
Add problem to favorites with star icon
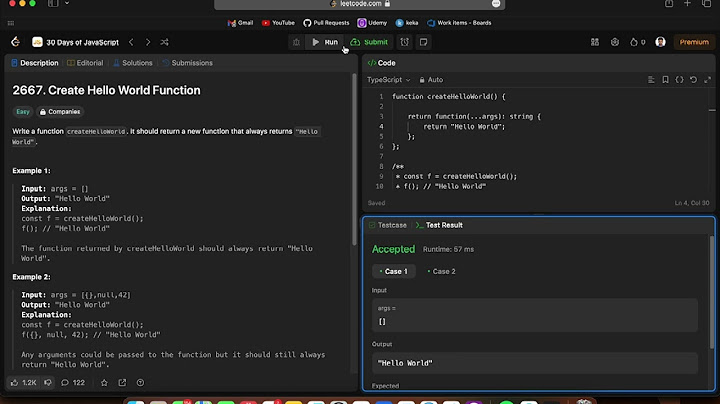(x=104, y=382)
